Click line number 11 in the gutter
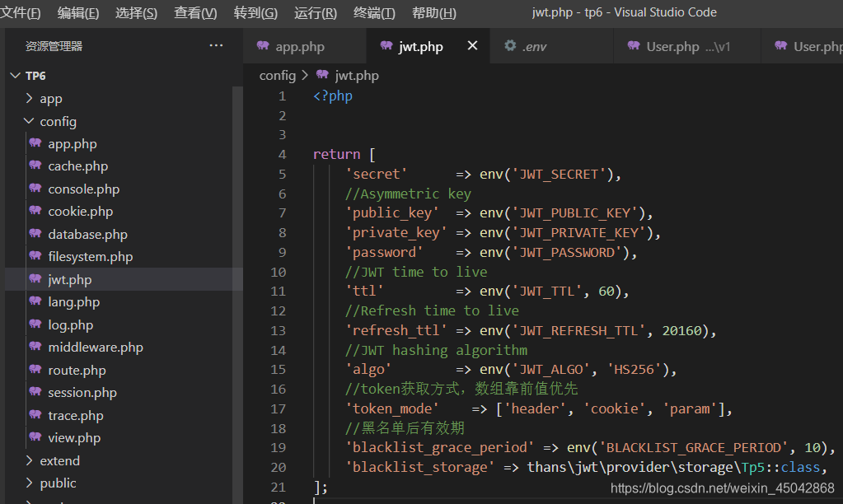This screenshot has width=843, height=504. [278, 292]
